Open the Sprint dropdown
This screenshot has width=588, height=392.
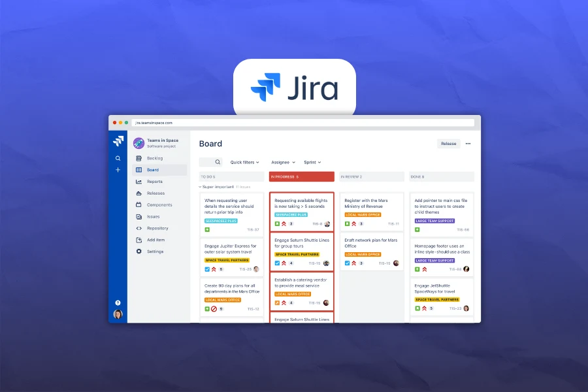click(312, 163)
